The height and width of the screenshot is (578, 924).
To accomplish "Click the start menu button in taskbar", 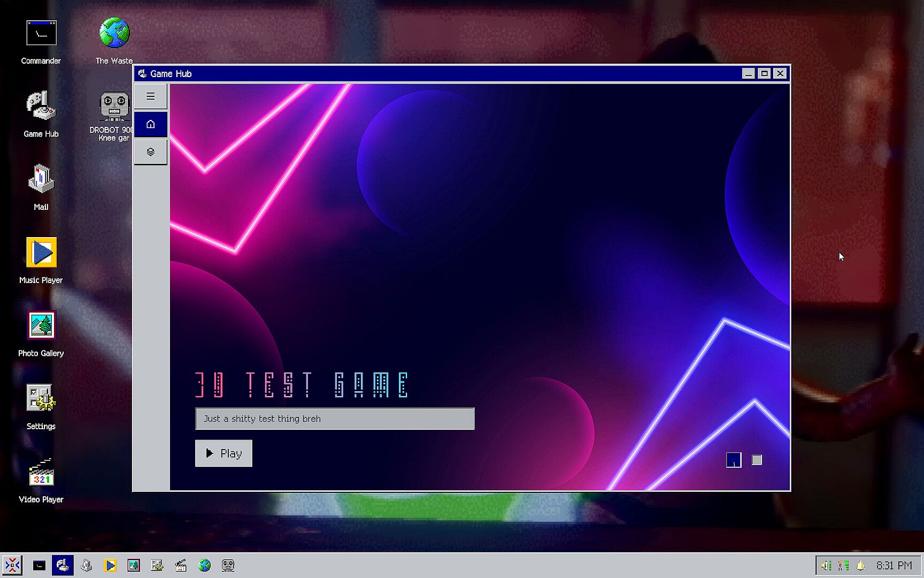I will pyautogui.click(x=12, y=565).
